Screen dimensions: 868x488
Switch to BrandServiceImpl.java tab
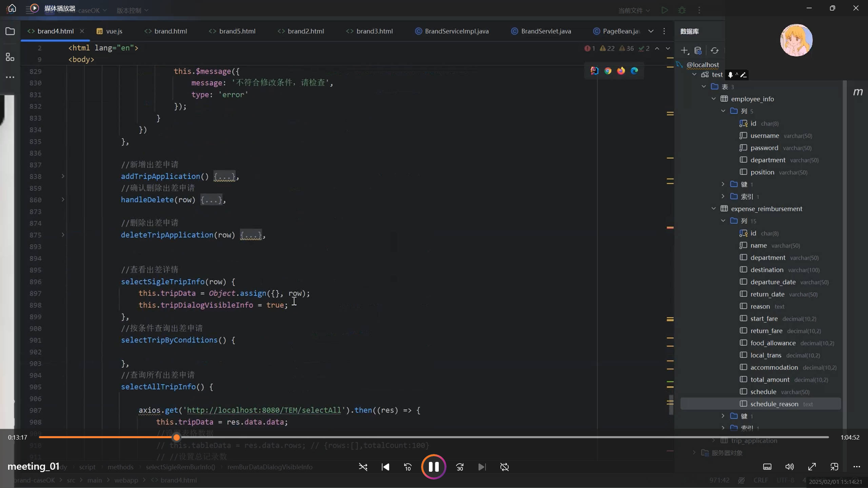pos(452,31)
